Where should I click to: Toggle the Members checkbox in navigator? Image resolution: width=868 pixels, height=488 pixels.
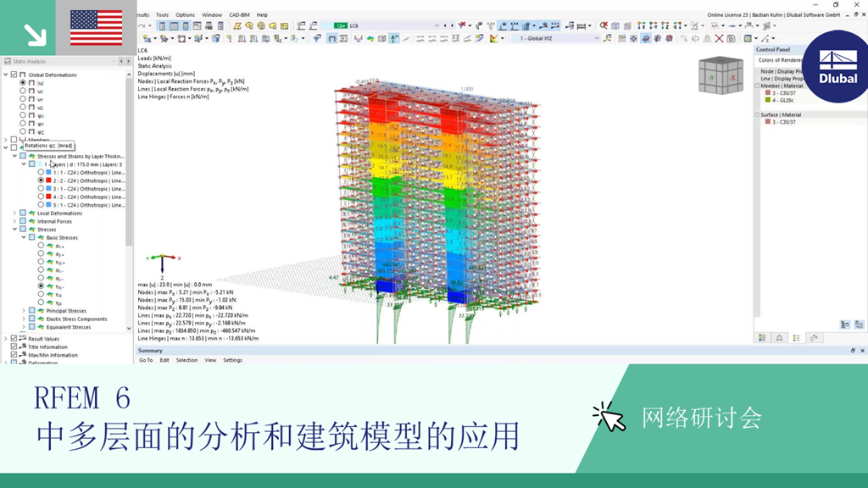point(14,140)
